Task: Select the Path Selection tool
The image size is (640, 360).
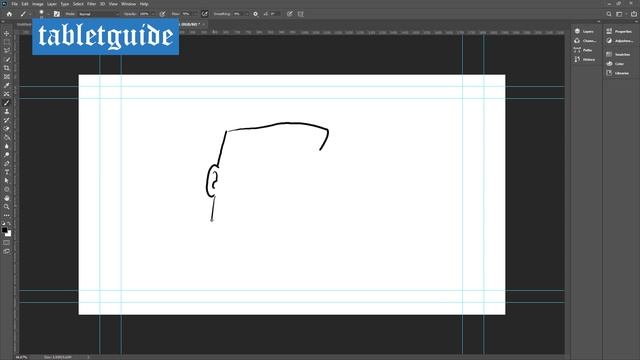Action: coord(7,180)
